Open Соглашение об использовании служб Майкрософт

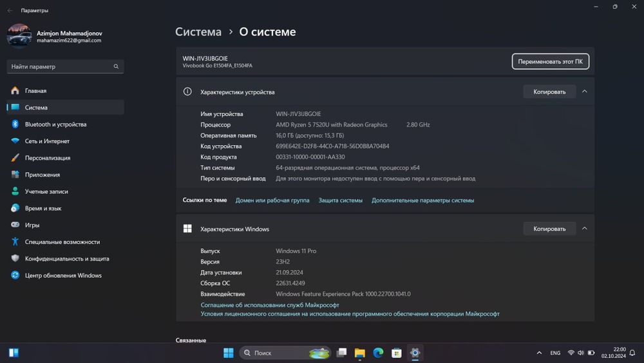pos(270,305)
